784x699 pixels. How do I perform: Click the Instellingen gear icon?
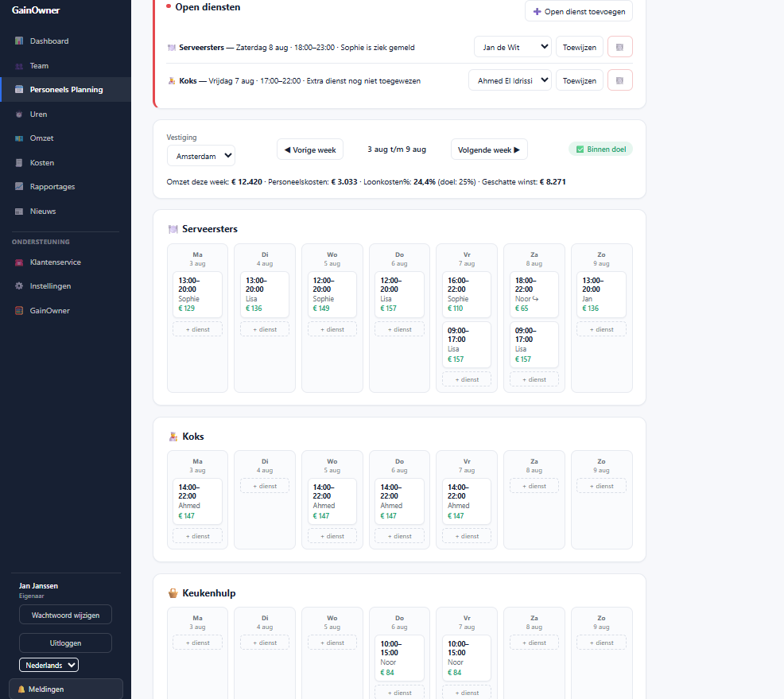(19, 286)
